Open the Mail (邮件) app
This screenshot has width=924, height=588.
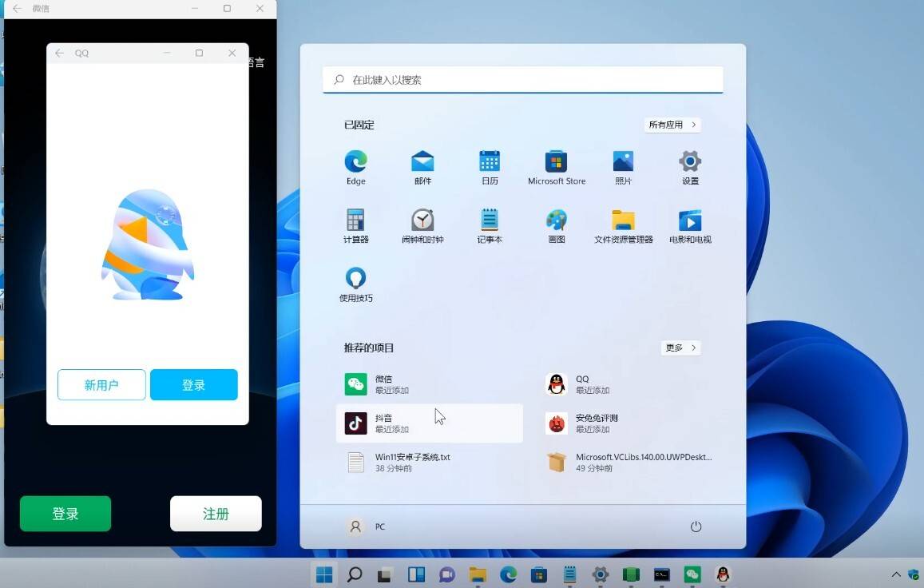tap(422, 168)
